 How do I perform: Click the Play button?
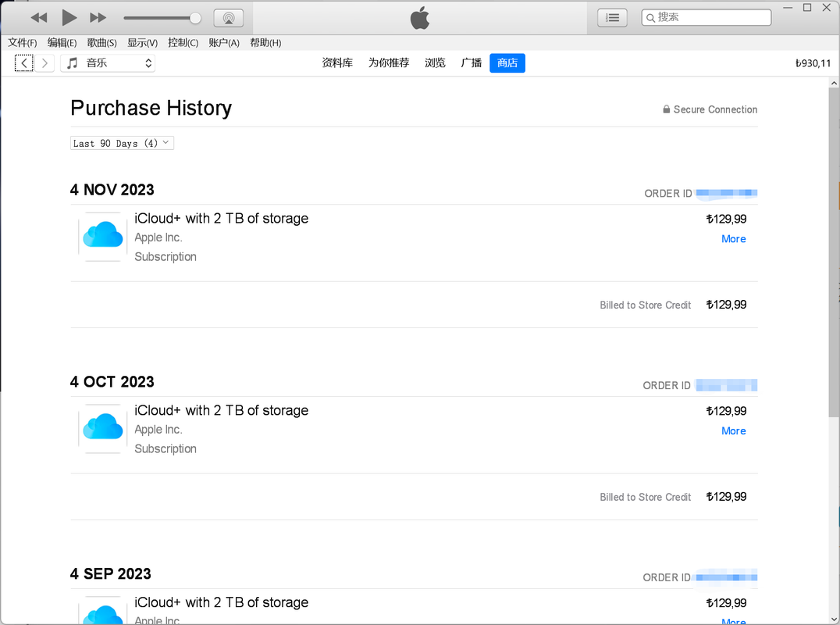pyautogui.click(x=69, y=18)
